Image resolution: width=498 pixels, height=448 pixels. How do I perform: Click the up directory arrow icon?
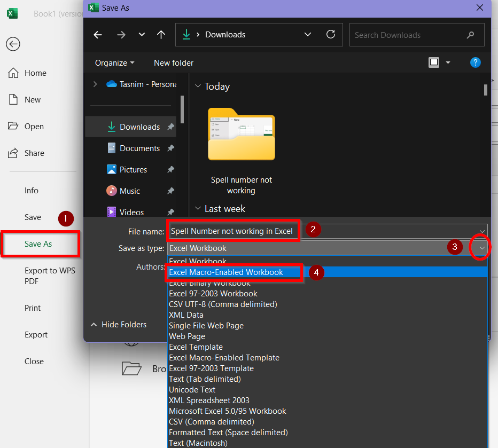pyautogui.click(x=161, y=35)
